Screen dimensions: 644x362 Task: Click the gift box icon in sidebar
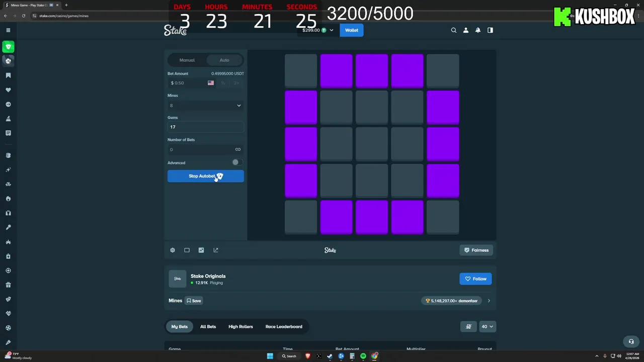point(8,285)
